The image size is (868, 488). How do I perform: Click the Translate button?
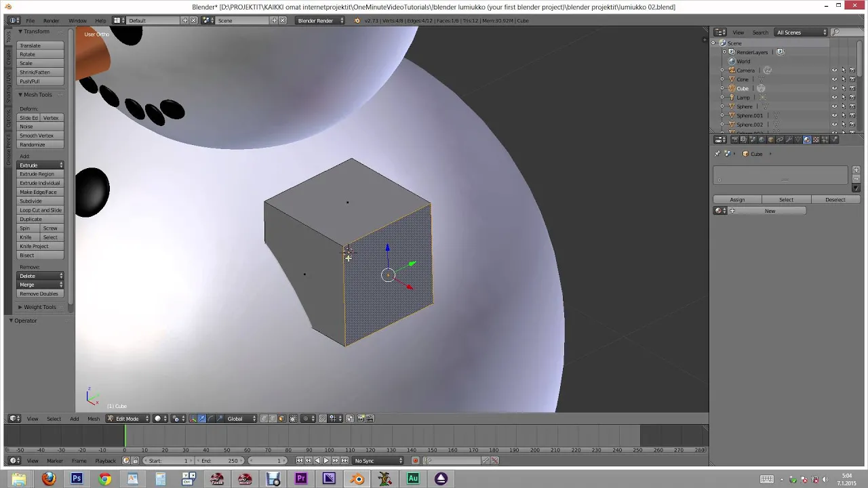[41, 45]
